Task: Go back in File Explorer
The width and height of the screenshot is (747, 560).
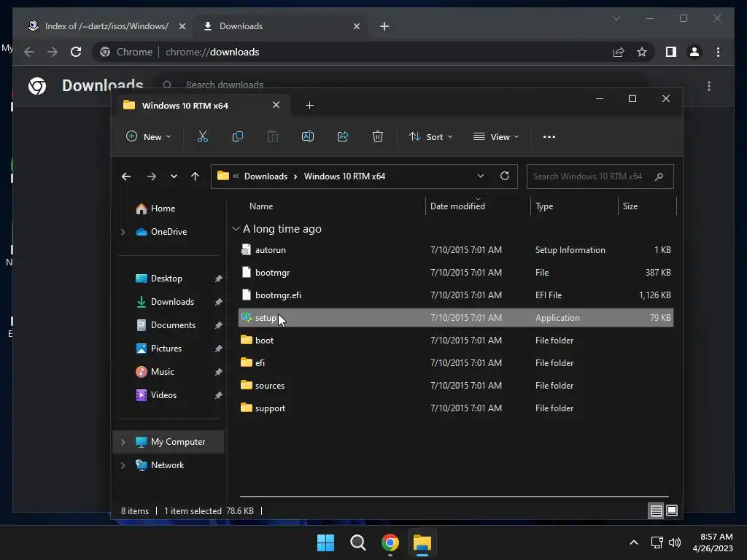Action: point(125,176)
